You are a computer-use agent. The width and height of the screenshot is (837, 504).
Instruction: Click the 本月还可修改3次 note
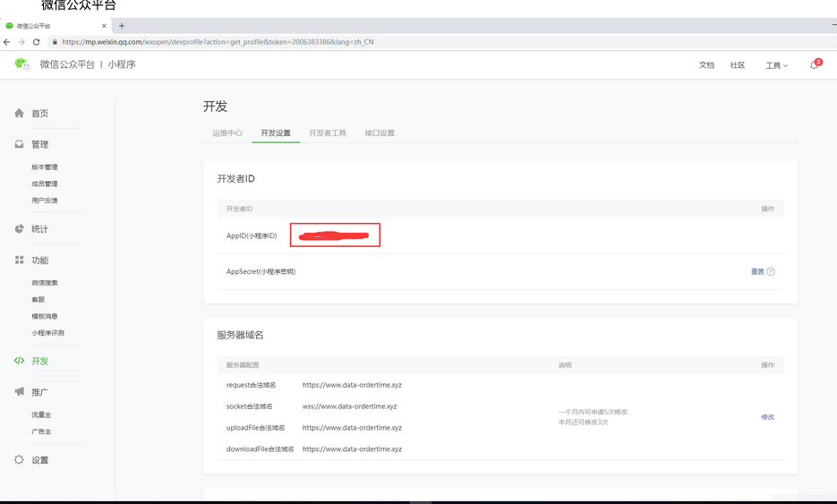click(x=583, y=423)
